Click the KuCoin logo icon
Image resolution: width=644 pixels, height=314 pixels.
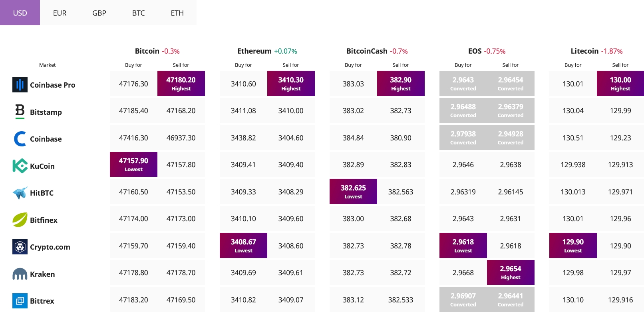click(20, 166)
